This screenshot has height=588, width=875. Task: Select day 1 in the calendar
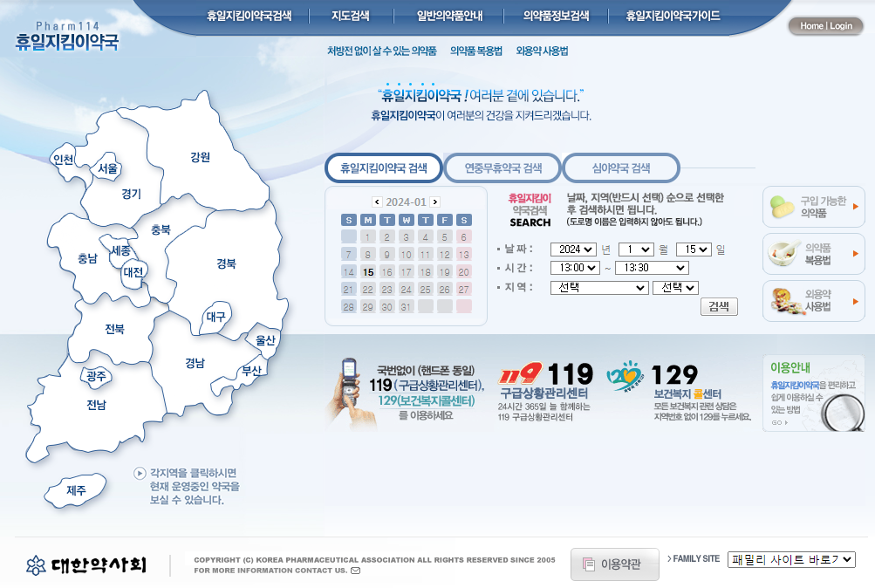point(367,237)
